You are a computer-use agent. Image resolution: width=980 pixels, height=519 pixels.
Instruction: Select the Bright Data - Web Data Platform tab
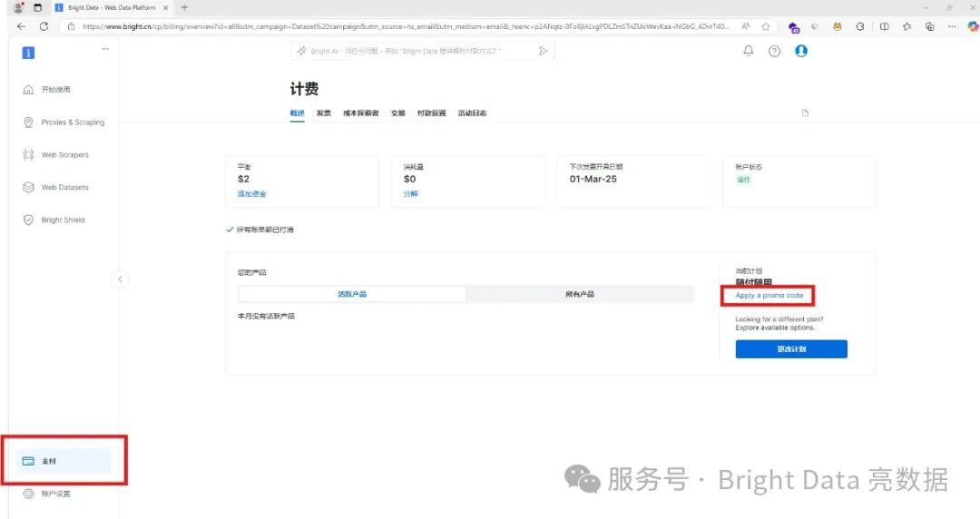point(112,7)
